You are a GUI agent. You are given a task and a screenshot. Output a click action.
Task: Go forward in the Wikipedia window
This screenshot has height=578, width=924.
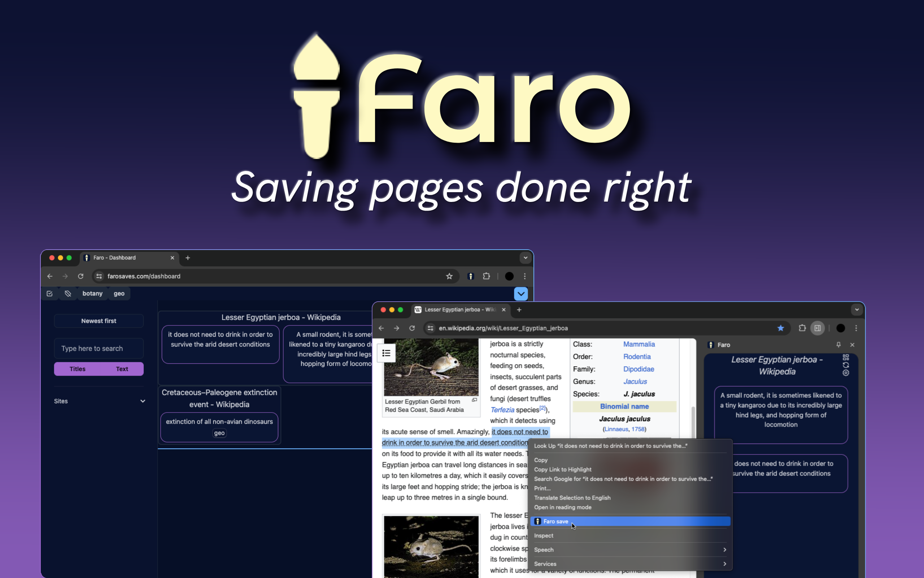(397, 328)
